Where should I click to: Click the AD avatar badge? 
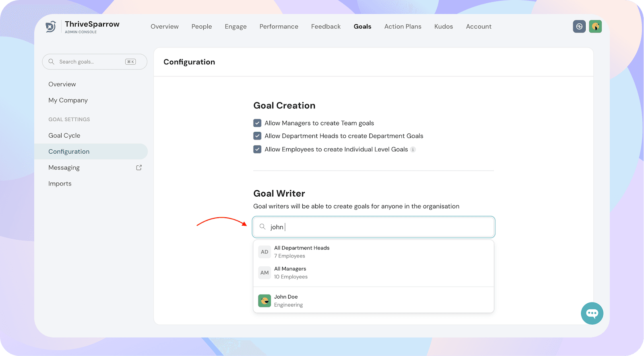coord(264,252)
